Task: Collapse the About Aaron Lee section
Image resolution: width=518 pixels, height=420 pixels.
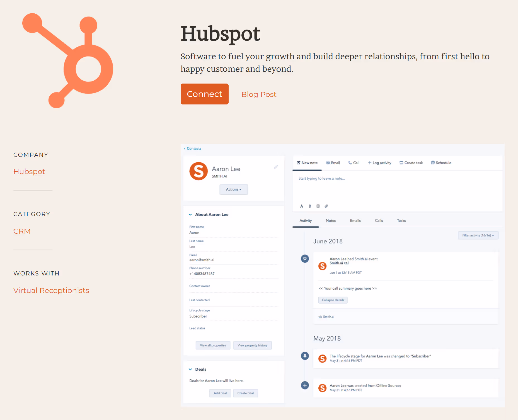Action: coord(190,214)
